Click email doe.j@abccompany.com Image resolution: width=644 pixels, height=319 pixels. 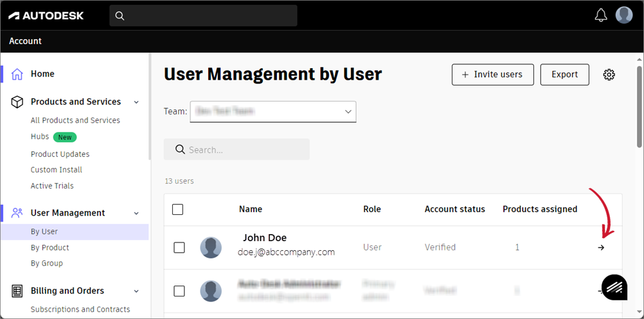coord(286,252)
